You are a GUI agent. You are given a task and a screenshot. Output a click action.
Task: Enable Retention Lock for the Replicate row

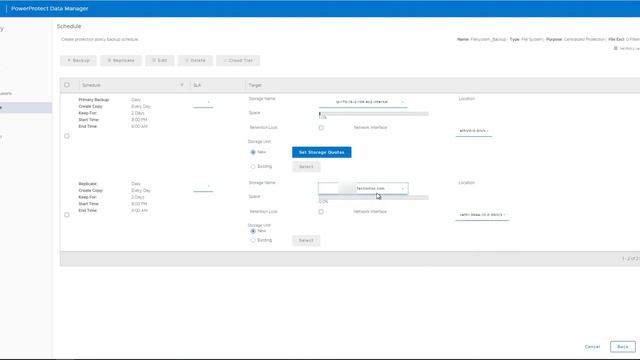321,212
